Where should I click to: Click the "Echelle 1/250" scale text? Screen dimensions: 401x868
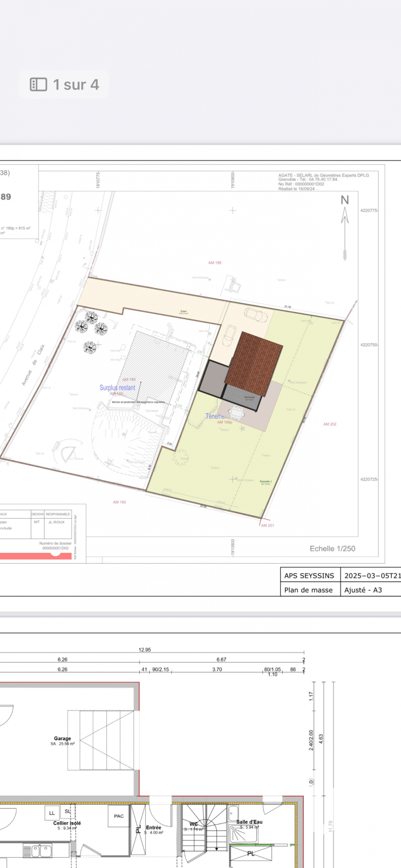[x=332, y=548]
